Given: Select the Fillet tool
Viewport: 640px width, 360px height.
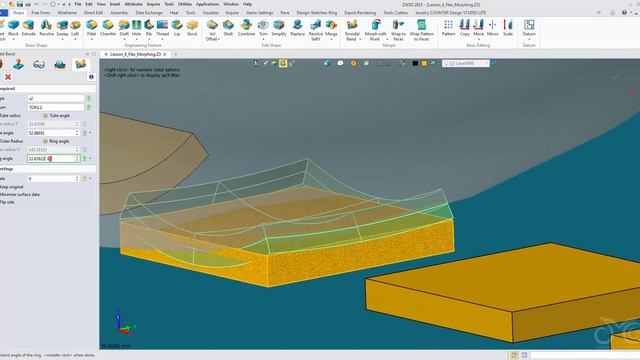Looking at the screenshot, I should 91,28.
